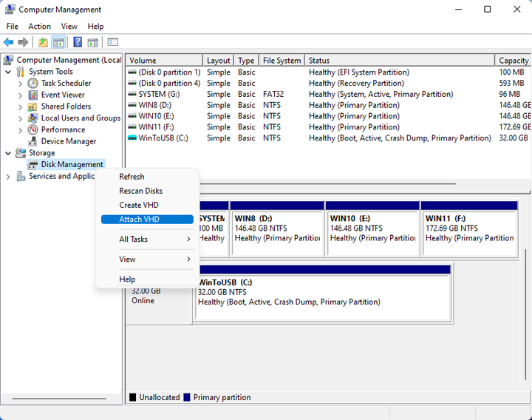532x420 pixels.
Task: Click the Shared Folders icon
Action: point(33,106)
